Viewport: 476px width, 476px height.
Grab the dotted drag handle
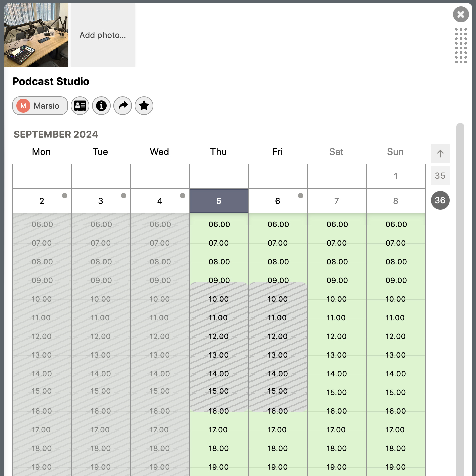(x=461, y=46)
